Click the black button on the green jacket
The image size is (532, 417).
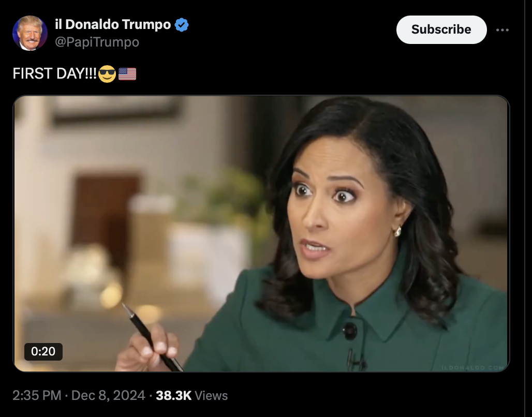[349, 331]
